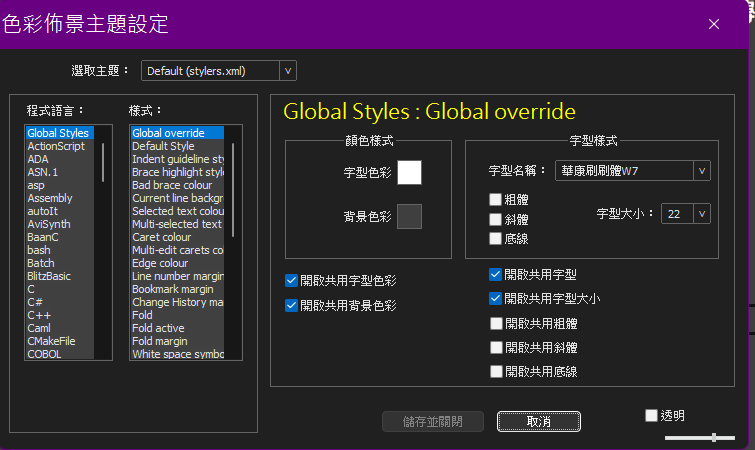Uncheck 開啟共用背景色彩 checkbox
Image resolution: width=755 pixels, height=450 pixels.
pos(291,305)
